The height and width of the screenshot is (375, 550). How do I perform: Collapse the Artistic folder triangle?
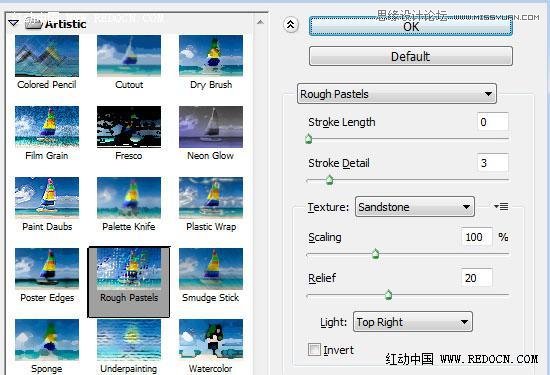(13, 24)
